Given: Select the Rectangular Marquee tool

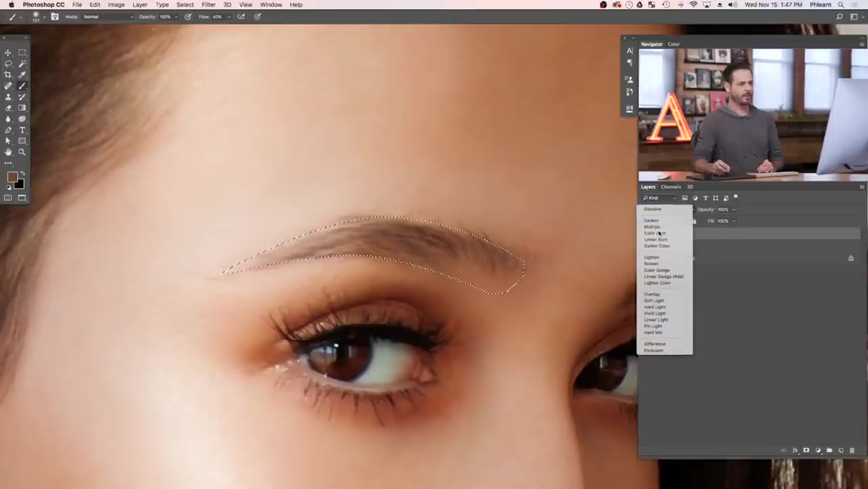Looking at the screenshot, I should [x=22, y=53].
